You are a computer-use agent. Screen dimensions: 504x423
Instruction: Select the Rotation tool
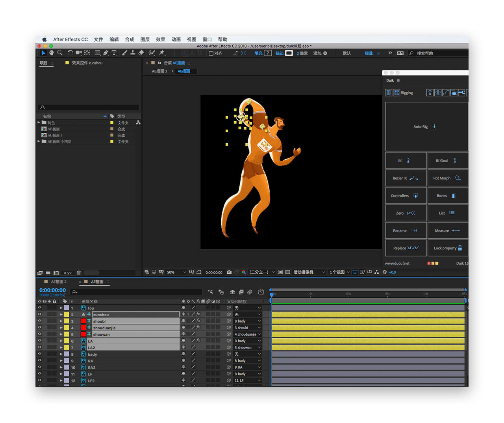[x=70, y=53]
